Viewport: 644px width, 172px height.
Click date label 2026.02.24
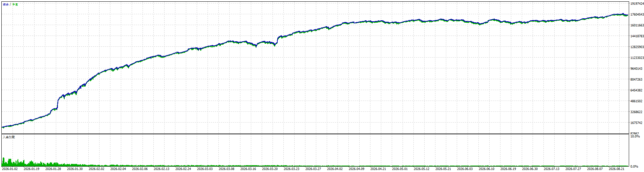(x=183, y=169)
